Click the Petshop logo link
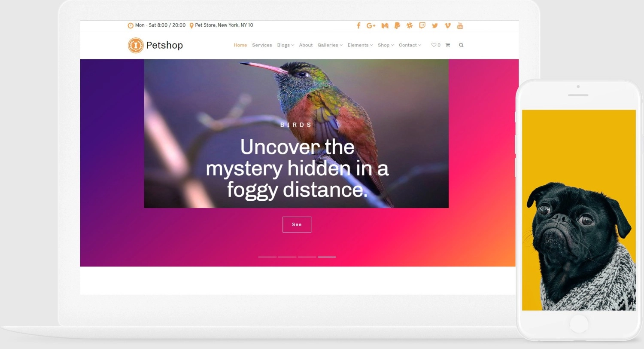 (x=155, y=45)
